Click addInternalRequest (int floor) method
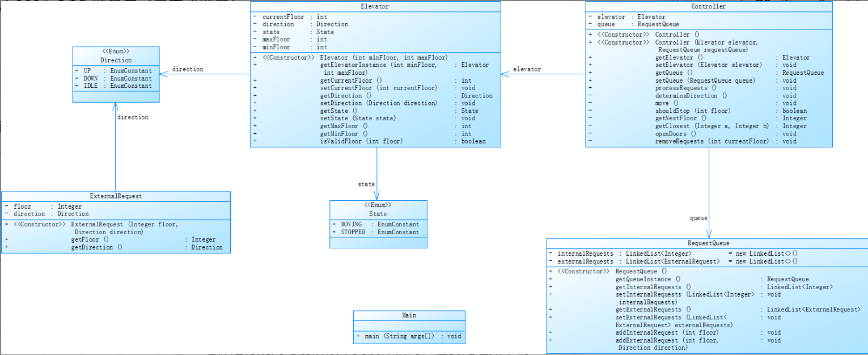 (x=667, y=332)
